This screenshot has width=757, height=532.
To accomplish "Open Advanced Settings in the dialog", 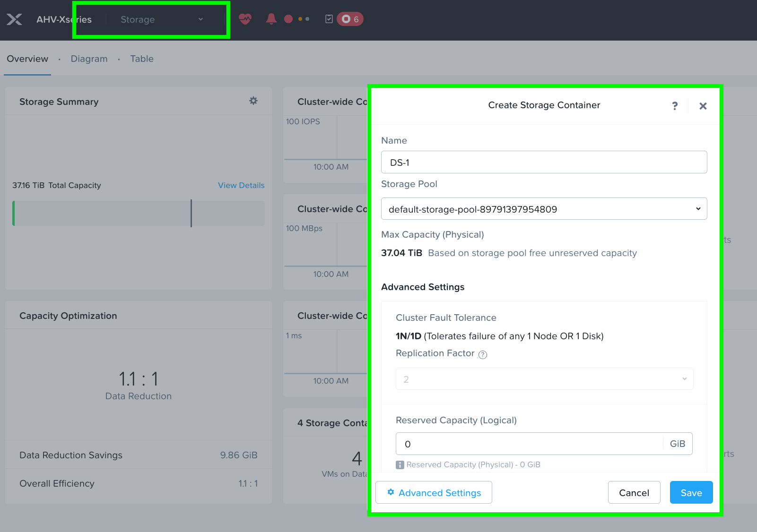I will pos(433,492).
